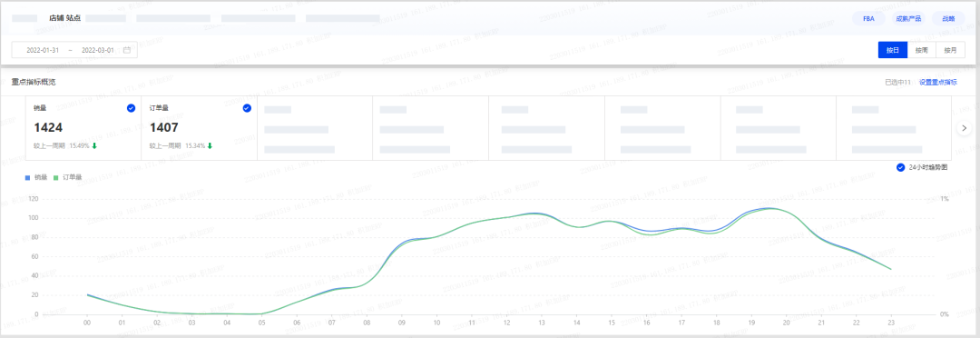The image size is (980, 338).
Task: Toggle 销量 series in chart legend
Action: (x=35, y=177)
